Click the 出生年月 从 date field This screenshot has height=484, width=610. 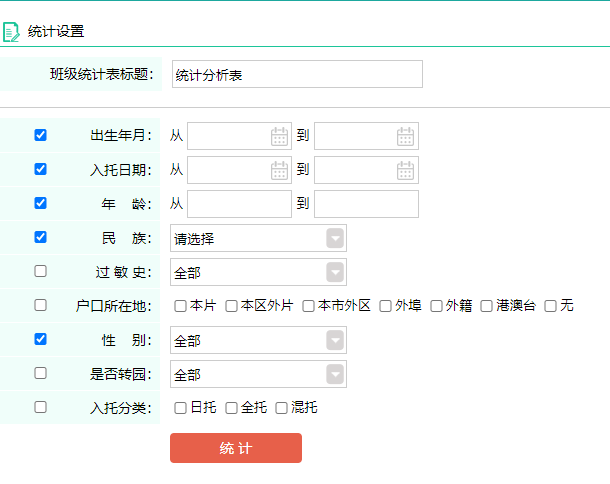(x=239, y=136)
